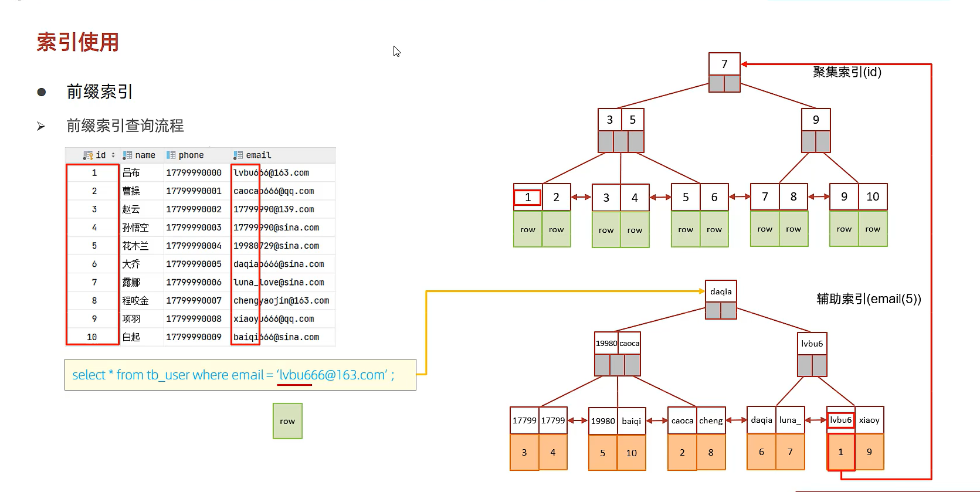Click leaf node 10 in the clustered index

point(873,197)
